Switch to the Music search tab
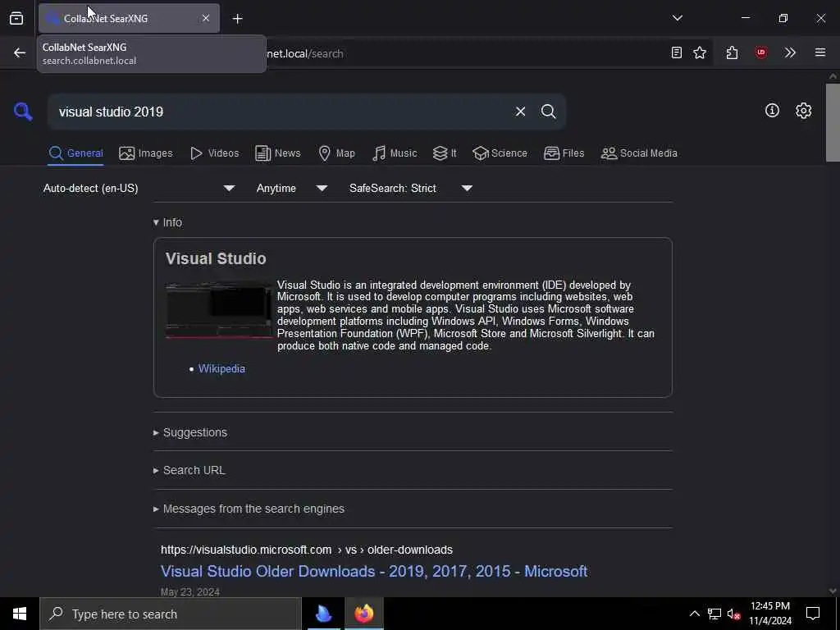Screen dimensions: 840x630 395,153
